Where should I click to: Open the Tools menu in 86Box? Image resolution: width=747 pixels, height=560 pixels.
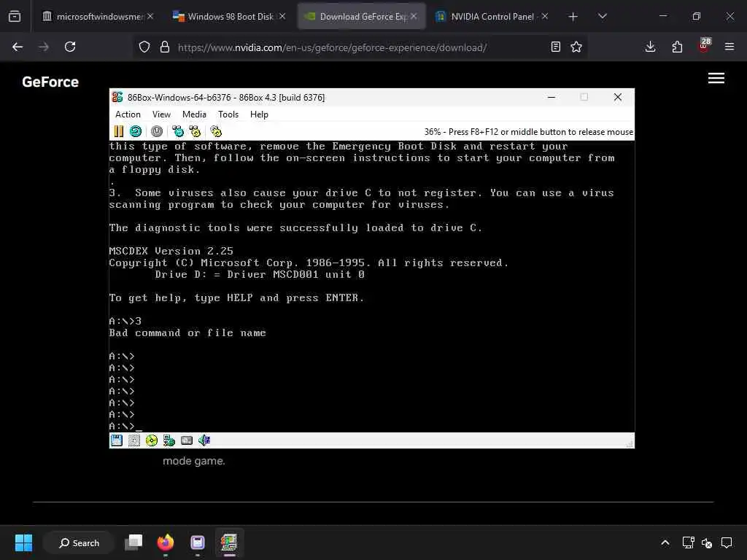228,114
